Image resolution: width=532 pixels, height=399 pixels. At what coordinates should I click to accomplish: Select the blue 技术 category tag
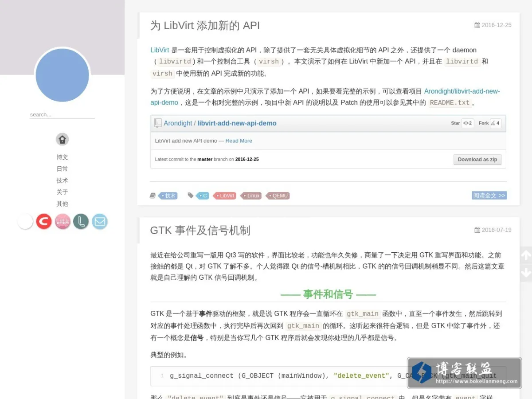click(168, 196)
